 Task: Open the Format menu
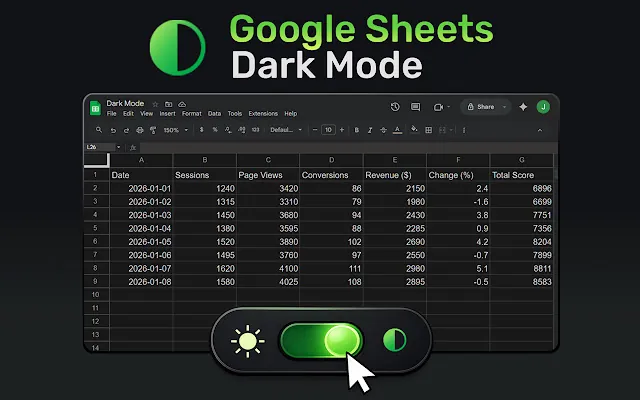click(191, 114)
